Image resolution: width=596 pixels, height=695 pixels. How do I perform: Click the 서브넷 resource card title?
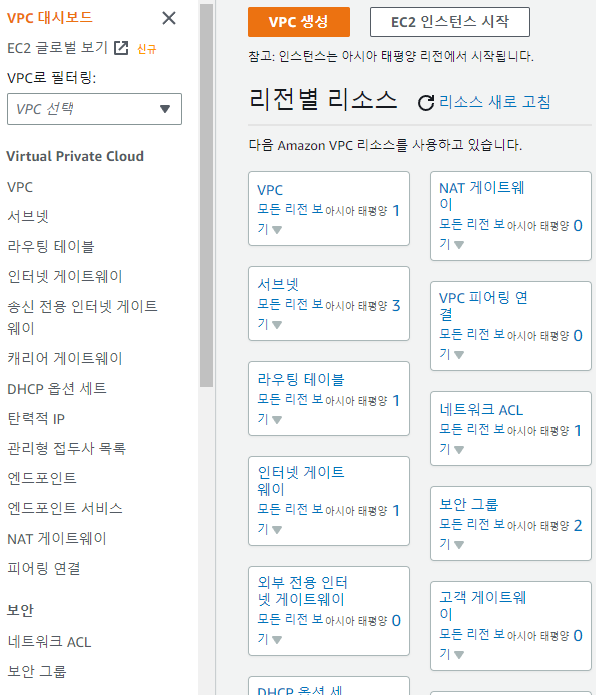[278, 285]
